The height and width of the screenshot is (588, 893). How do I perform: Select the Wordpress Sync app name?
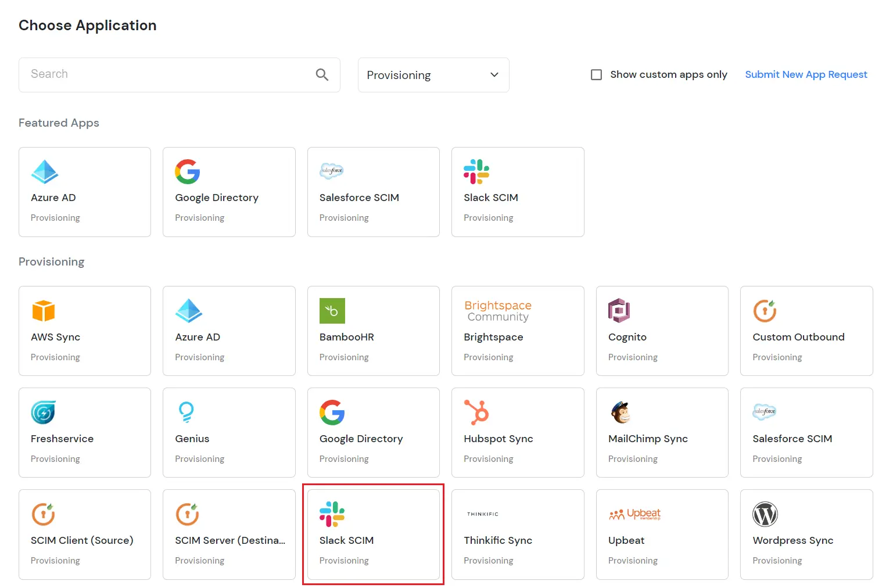click(793, 540)
